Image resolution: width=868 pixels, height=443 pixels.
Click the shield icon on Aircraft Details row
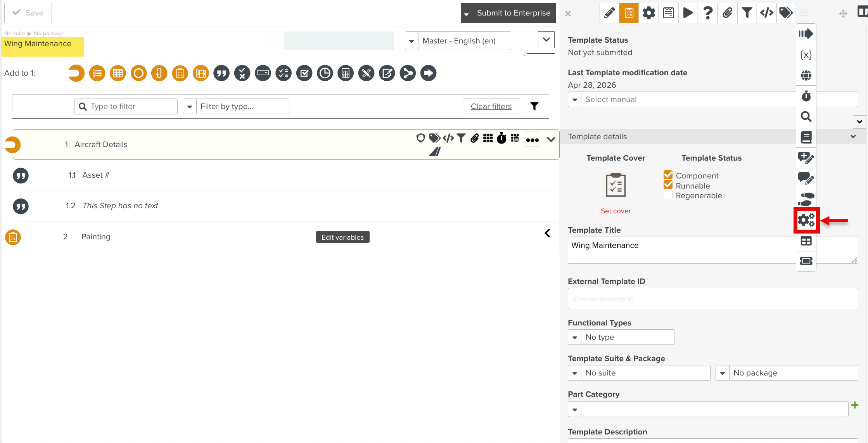pyautogui.click(x=421, y=138)
